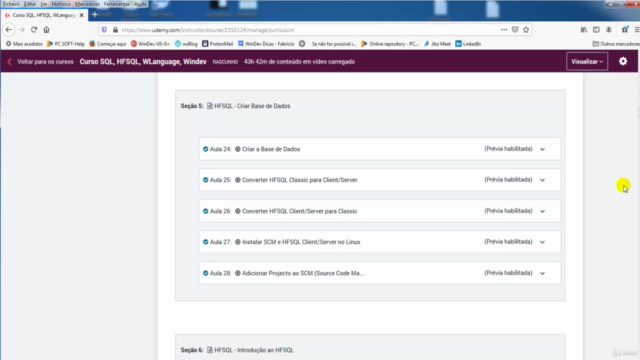Open the extensions gift icon
640x360 pixels.
[x=624, y=29]
